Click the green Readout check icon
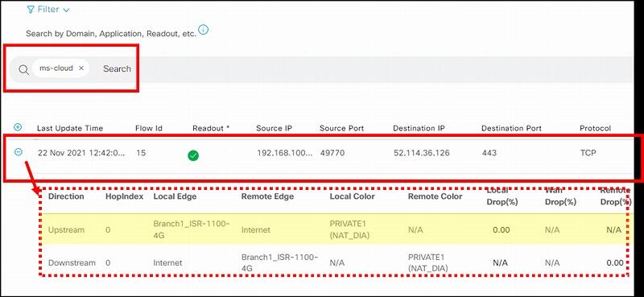The width and height of the screenshot is (644, 297). click(x=193, y=155)
